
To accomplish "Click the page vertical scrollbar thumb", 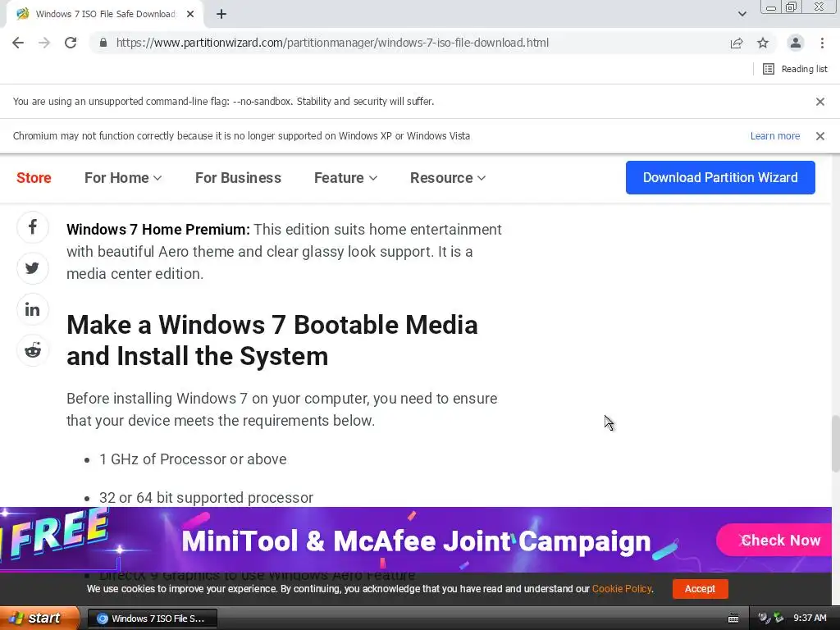I will coord(835,444).
